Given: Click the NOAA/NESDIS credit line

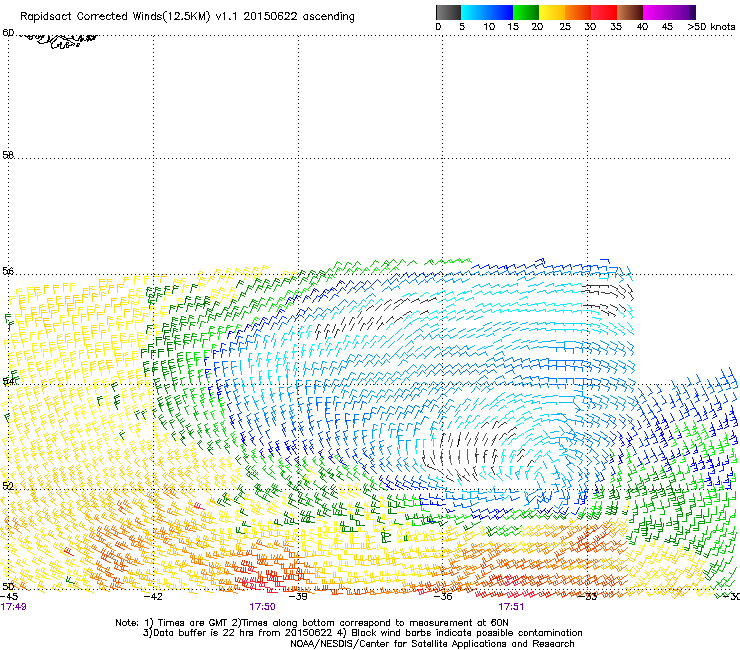Looking at the screenshot, I should pos(432,644).
